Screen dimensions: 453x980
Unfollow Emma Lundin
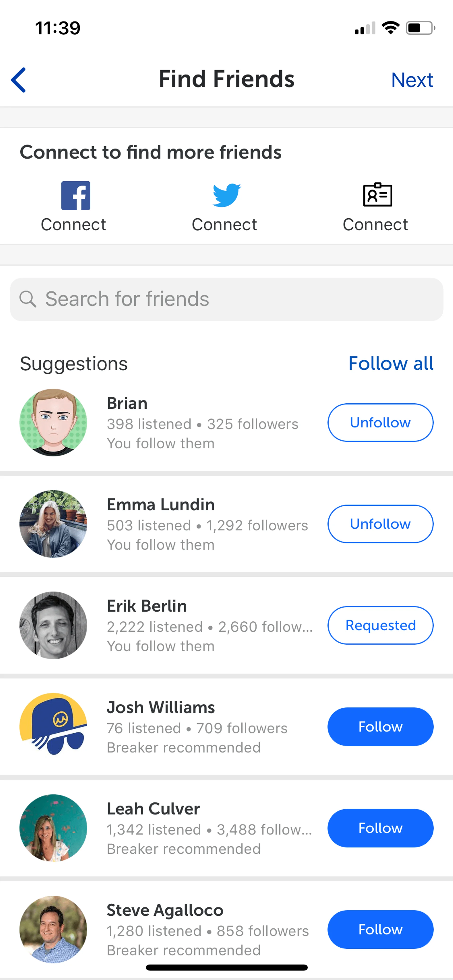point(380,524)
